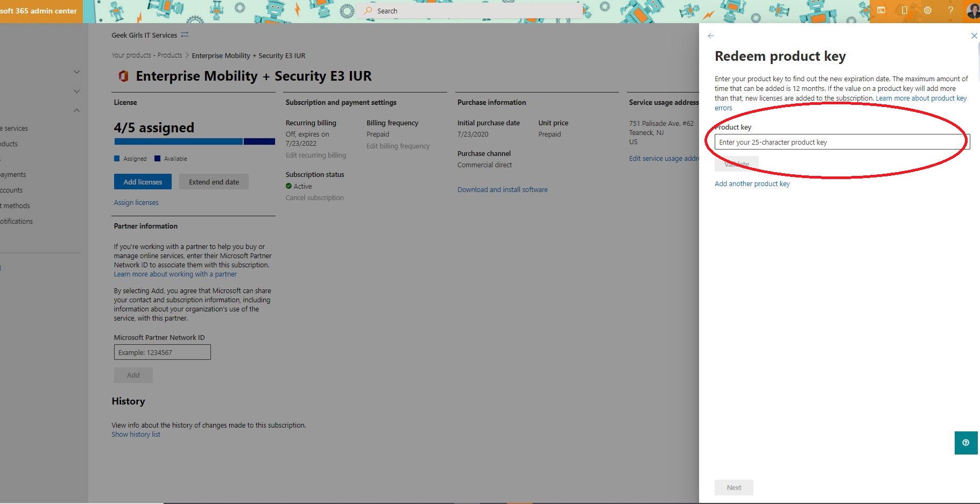
Task: Open the settings gear in header
Action: (927, 11)
